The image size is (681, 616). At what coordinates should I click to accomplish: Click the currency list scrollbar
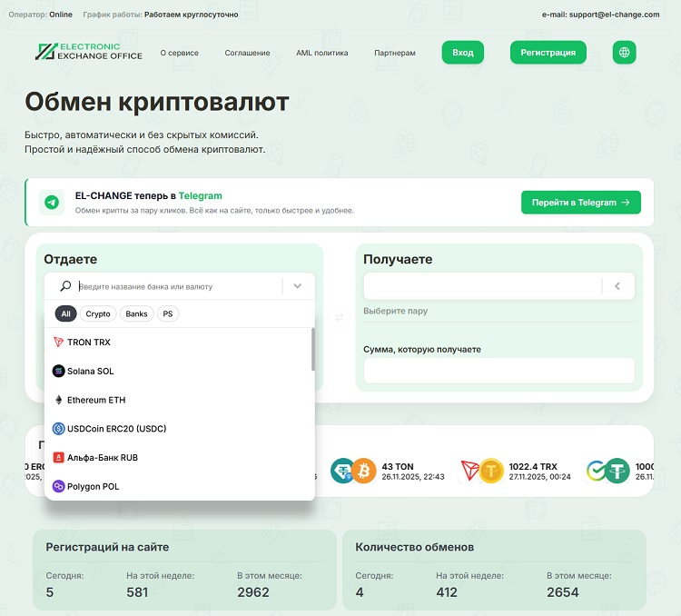point(313,350)
